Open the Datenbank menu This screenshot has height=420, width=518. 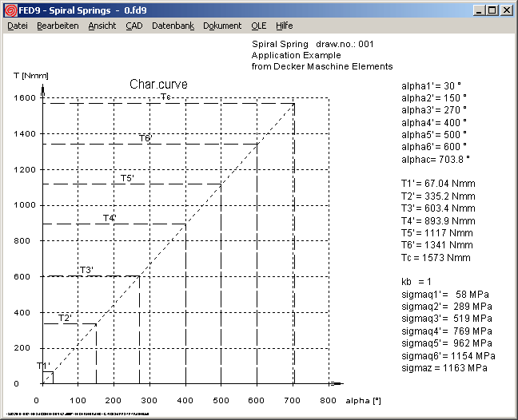173,26
